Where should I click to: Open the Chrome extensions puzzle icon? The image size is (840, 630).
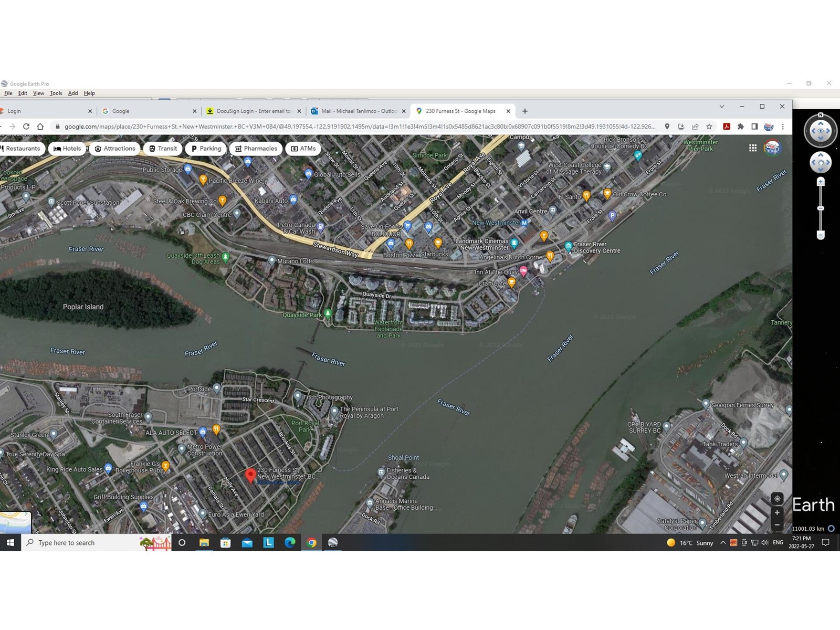pyautogui.click(x=741, y=127)
